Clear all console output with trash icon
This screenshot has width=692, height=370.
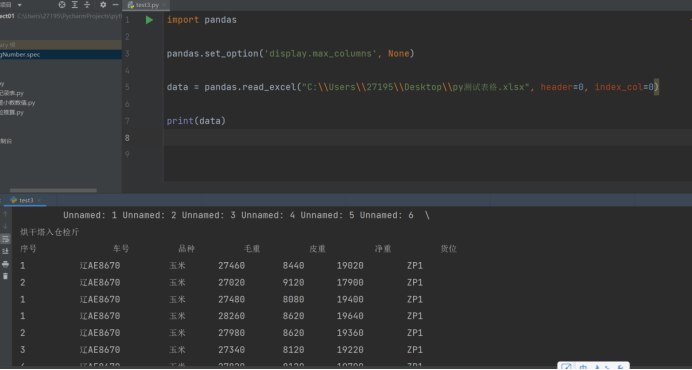(5, 276)
